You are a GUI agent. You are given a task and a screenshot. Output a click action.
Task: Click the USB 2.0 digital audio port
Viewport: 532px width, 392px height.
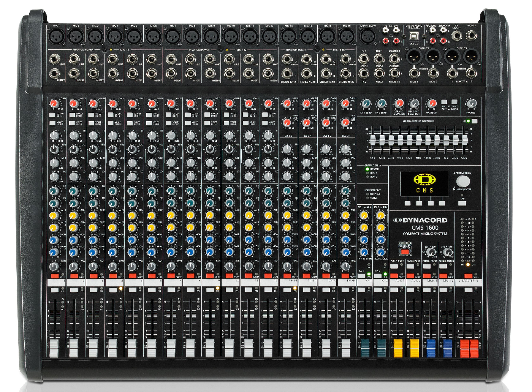413,36
